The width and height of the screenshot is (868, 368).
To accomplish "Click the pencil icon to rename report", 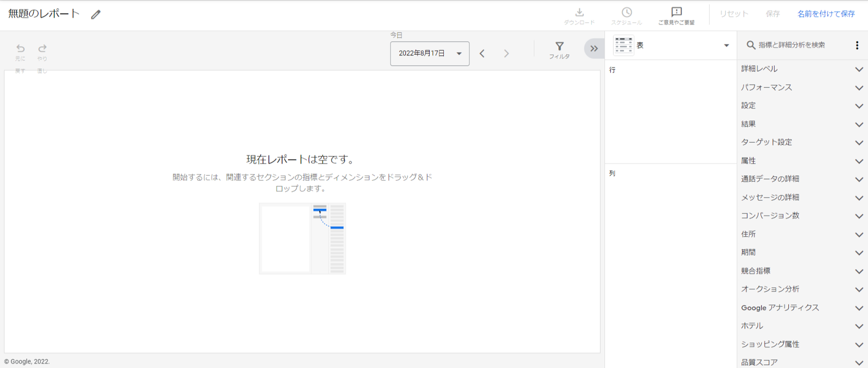I will (96, 15).
